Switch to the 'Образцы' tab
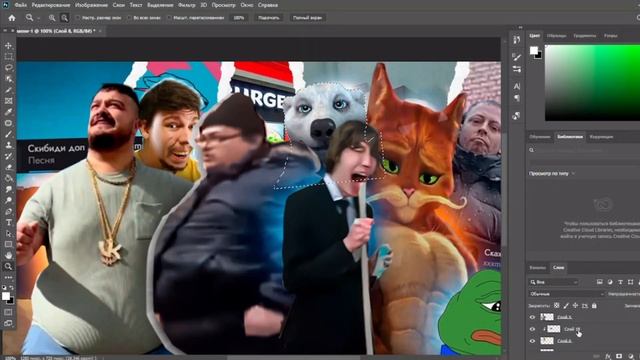Screen dimensions: 640x360 [556, 36]
